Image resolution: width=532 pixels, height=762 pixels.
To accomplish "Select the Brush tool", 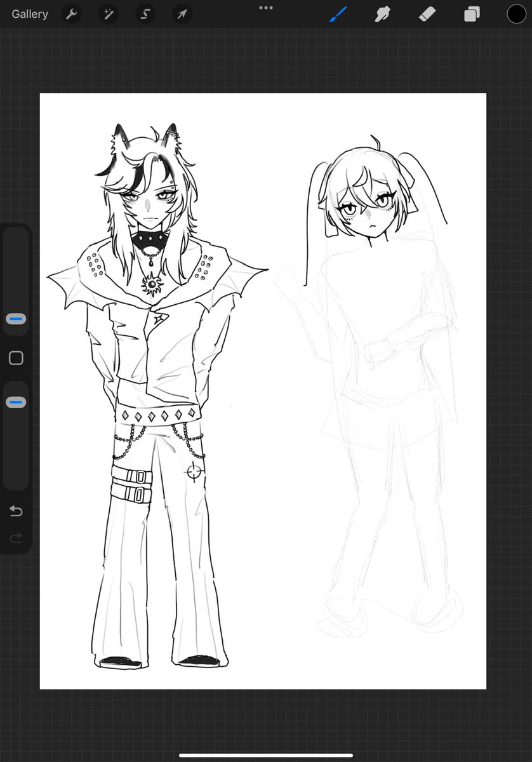I will point(338,14).
